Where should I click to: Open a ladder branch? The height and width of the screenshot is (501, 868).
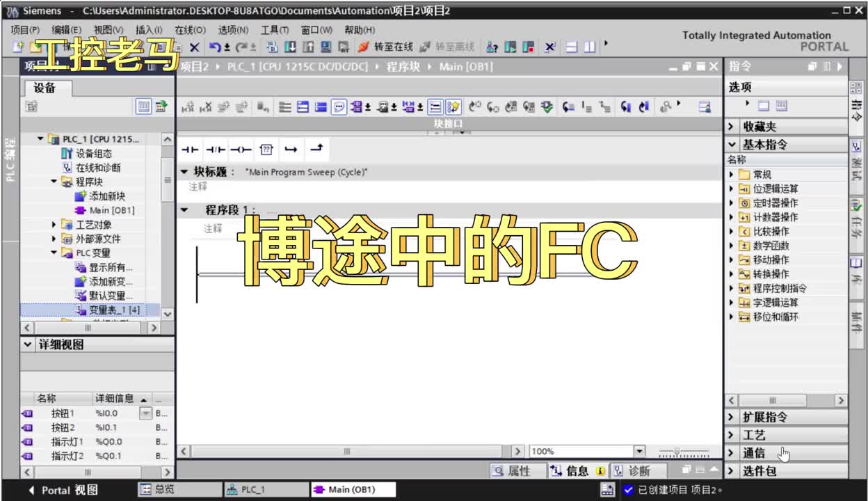(x=291, y=150)
